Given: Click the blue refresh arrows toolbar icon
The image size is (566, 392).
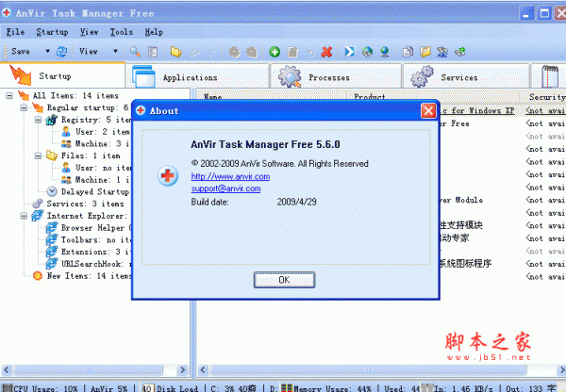Looking at the screenshot, I should tap(61, 52).
